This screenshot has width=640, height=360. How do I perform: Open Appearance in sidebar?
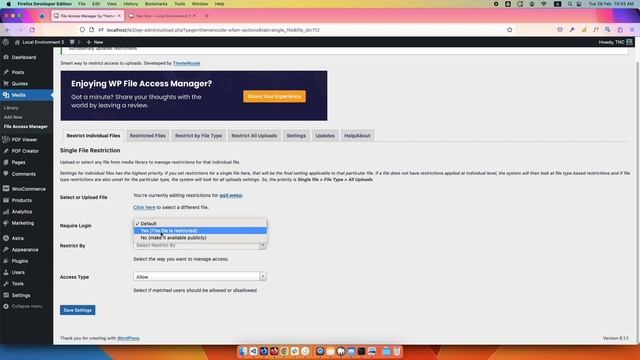pos(25,250)
